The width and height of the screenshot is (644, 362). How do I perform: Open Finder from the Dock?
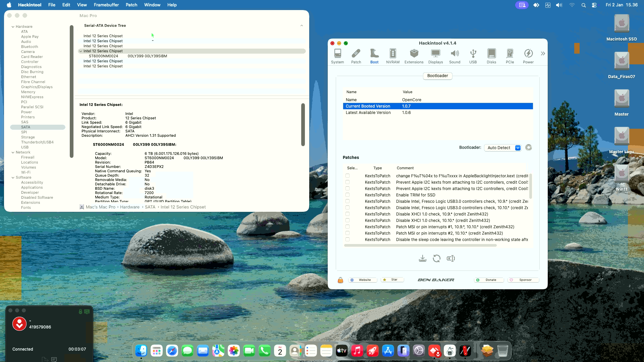pos(141,351)
